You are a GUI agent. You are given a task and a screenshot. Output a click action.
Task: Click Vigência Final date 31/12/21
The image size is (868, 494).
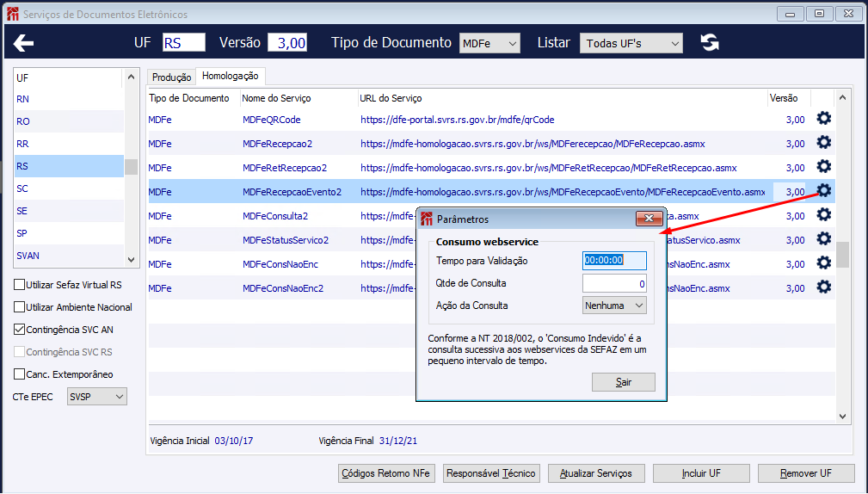(x=398, y=441)
